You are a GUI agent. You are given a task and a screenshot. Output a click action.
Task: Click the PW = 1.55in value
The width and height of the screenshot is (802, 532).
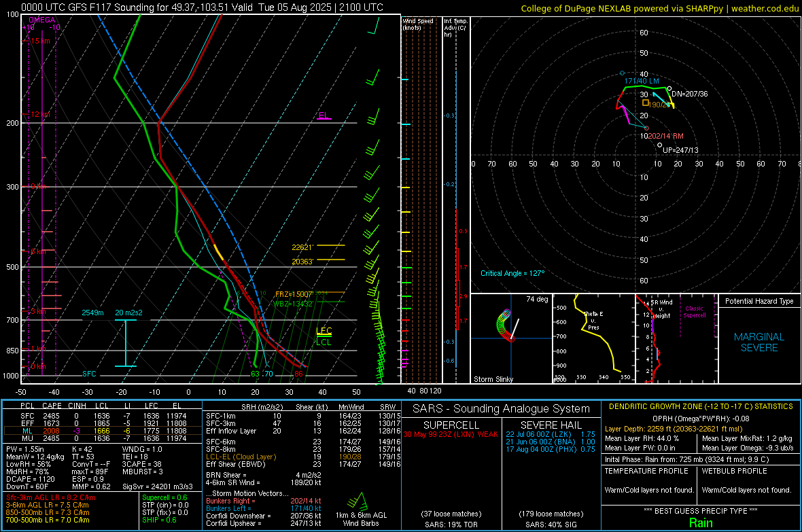[26, 449]
